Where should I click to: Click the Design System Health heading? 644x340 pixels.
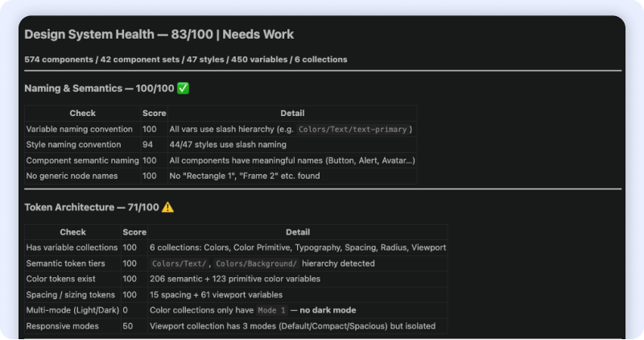click(159, 35)
